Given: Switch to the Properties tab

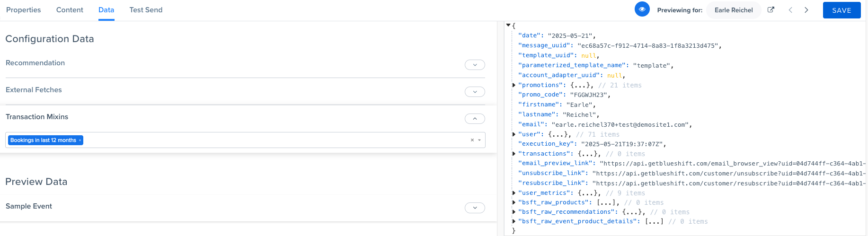Looking at the screenshot, I should (x=24, y=10).
